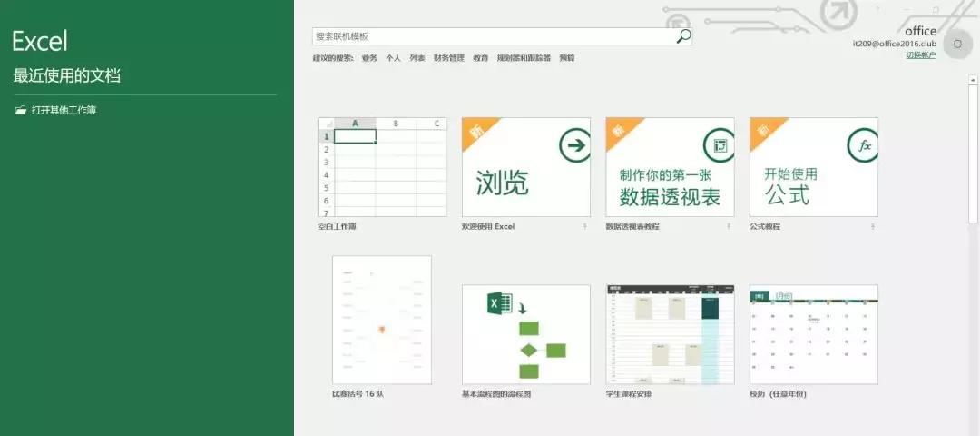Open the 空白工作簿 blank workbook thumbnail
The height and width of the screenshot is (436, 980).
[383, 167]
